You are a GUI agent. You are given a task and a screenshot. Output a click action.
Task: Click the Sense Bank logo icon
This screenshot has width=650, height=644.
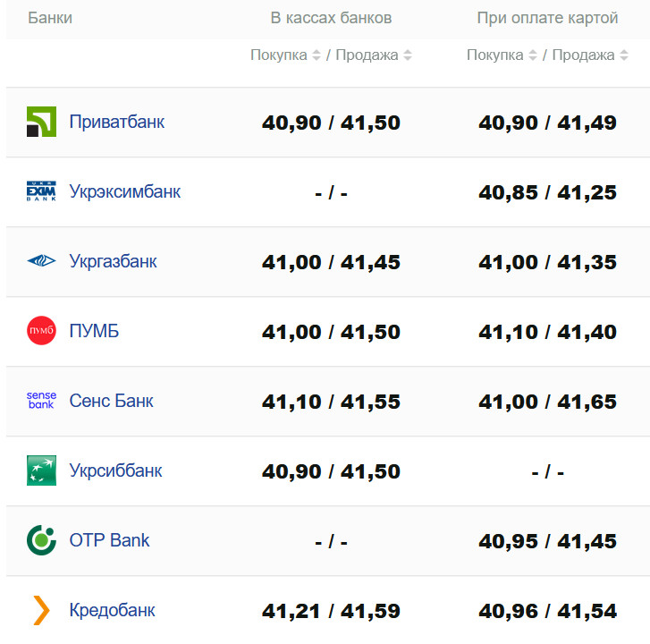pyautogui.click(x=41, y=401)
